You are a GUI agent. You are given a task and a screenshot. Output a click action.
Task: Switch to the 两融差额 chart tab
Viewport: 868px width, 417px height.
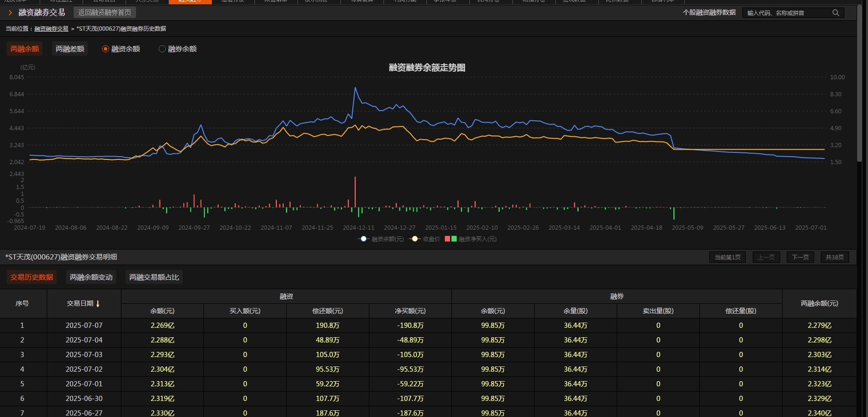70,49
